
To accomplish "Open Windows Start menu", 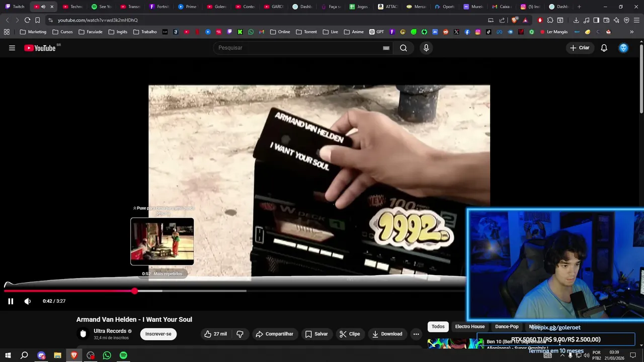I will pyautogui.click(x=8, y=355).
